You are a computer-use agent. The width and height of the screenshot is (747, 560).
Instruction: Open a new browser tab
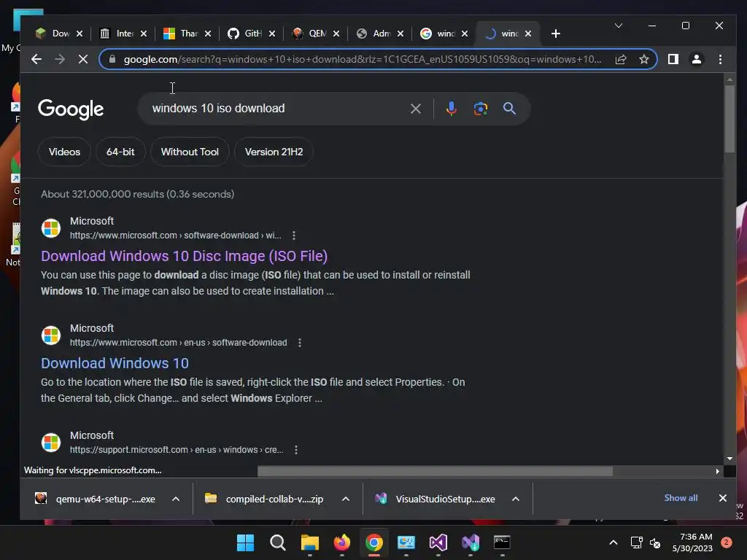click(555, 34)
